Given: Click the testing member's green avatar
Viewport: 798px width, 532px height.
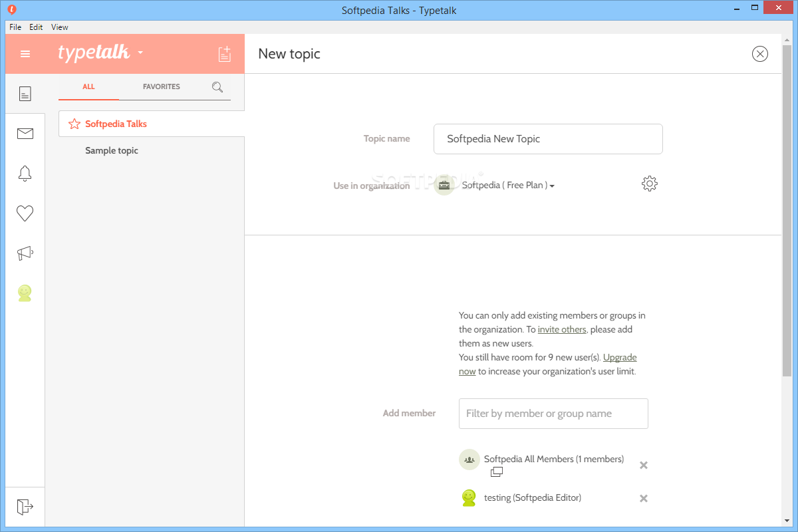Looking at the screenshot, I should 469,497.
